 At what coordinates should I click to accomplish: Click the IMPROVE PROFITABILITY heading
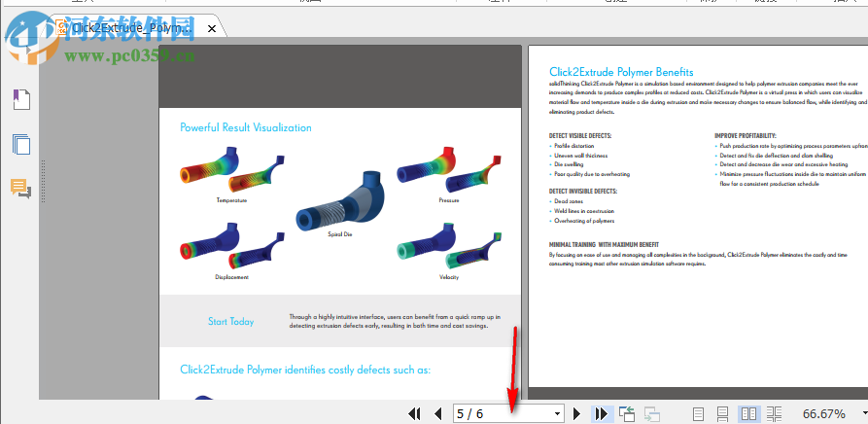click(746, 135)
